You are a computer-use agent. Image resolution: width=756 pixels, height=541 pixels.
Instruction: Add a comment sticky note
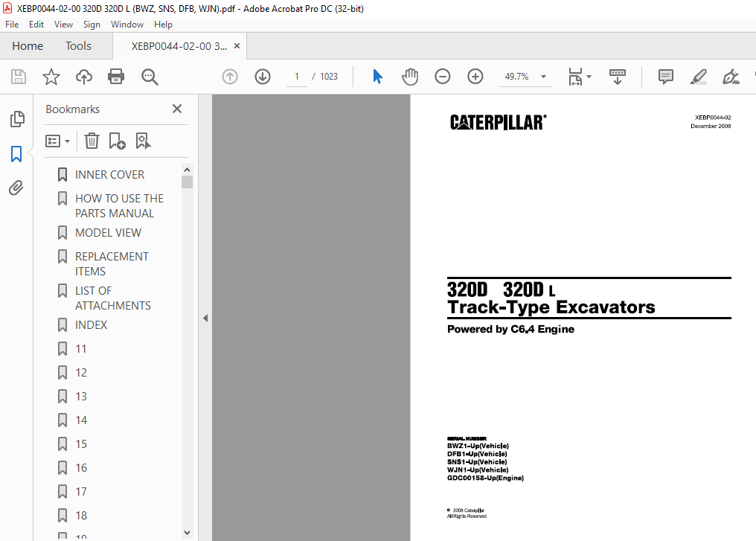(x=666, y=77)
